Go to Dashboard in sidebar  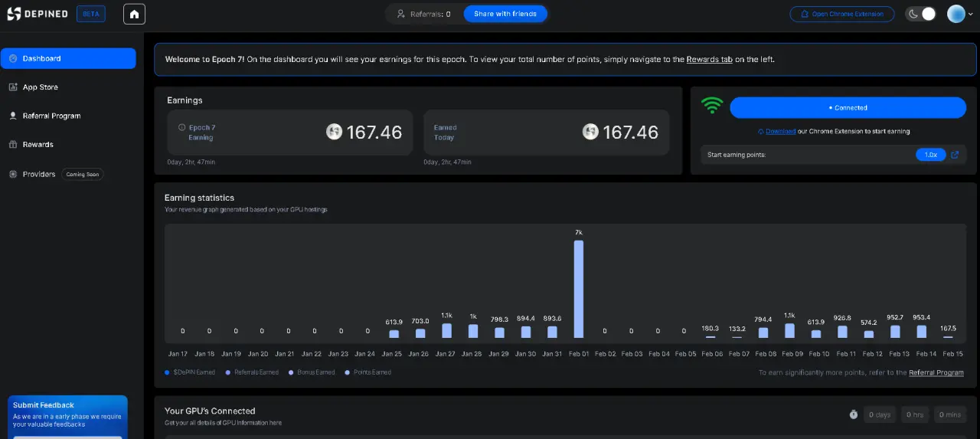(68, 58)
